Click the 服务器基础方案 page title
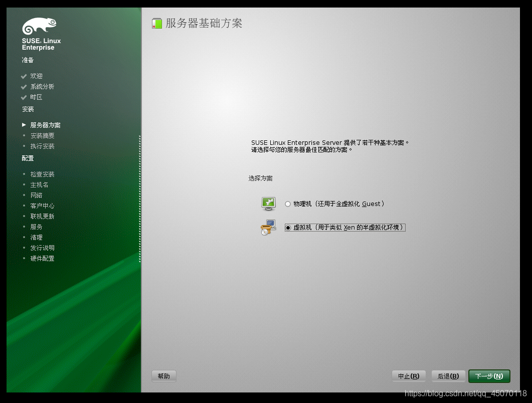Viewport: 532px width, 403px height. pos(204,24)
